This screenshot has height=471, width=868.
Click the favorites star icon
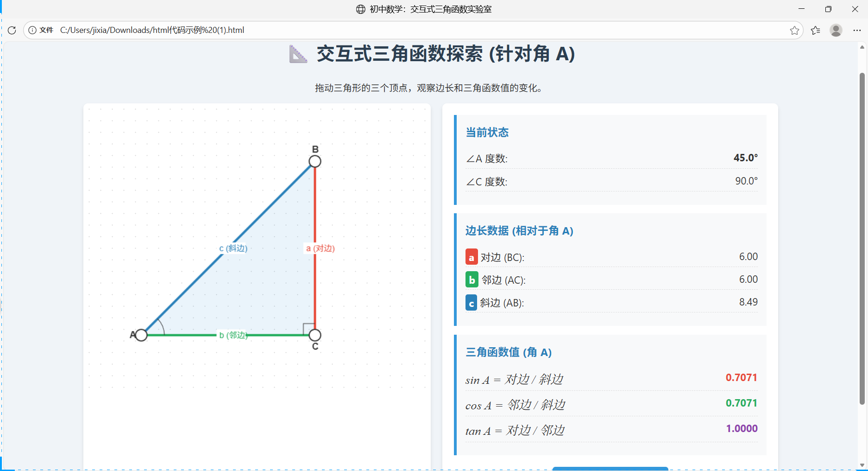coord(795,30)
